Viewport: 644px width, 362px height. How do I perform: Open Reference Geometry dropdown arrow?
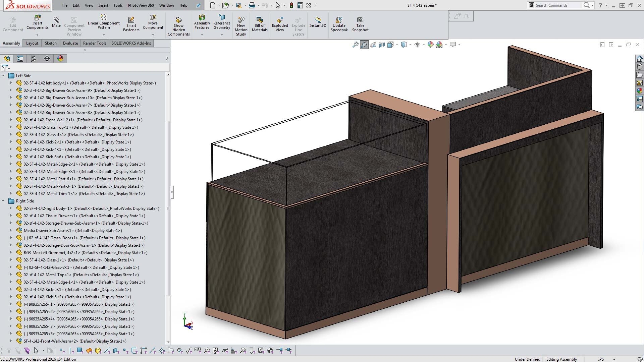coord(222,35)
